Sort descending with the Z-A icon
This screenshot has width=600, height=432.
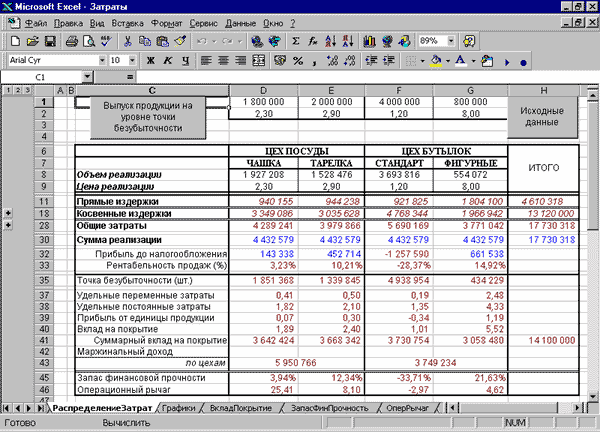tap(348, 41)
